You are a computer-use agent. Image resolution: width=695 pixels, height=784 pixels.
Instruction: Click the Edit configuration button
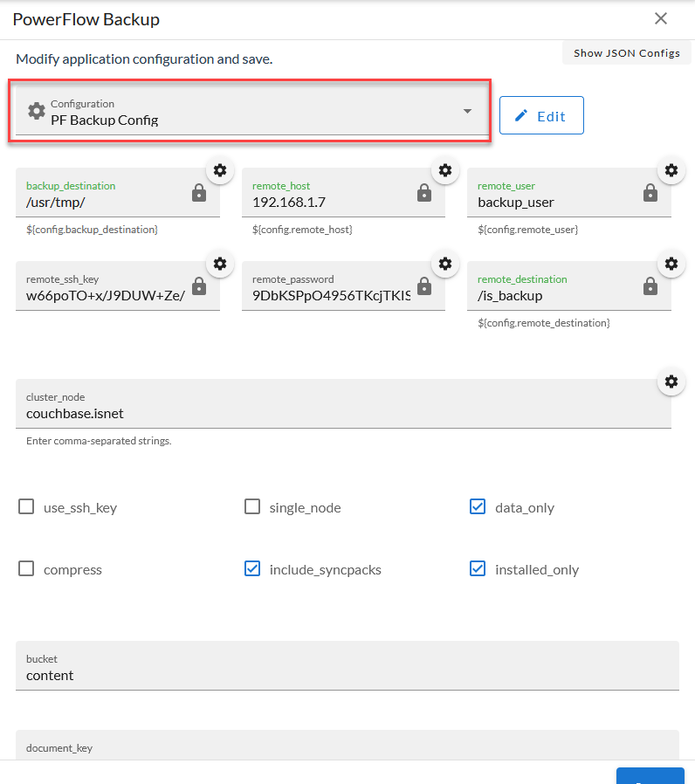pos(541,116)
